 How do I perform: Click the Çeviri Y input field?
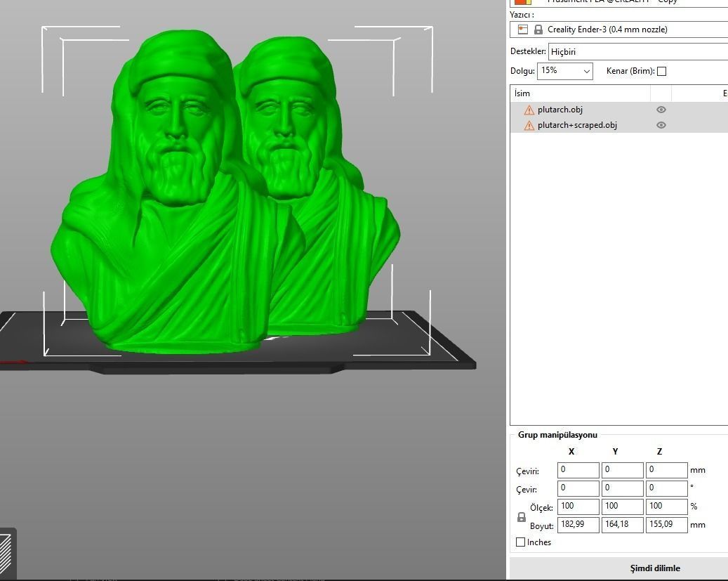[x=622, y=470]
